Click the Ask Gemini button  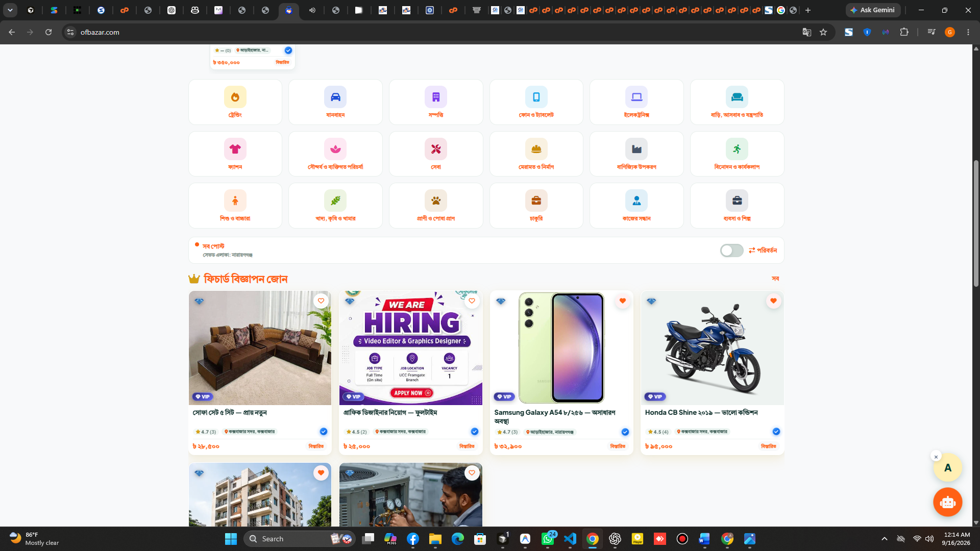point(873,10)
